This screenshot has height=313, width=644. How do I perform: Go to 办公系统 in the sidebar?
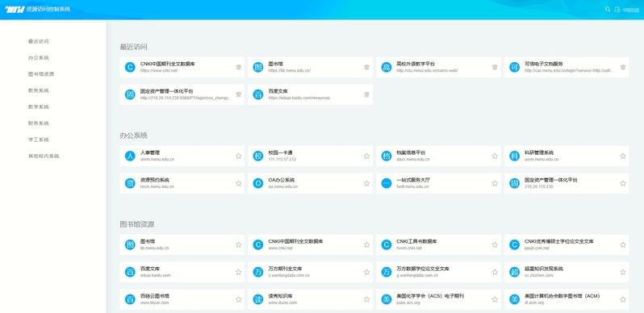click(39, 58)
